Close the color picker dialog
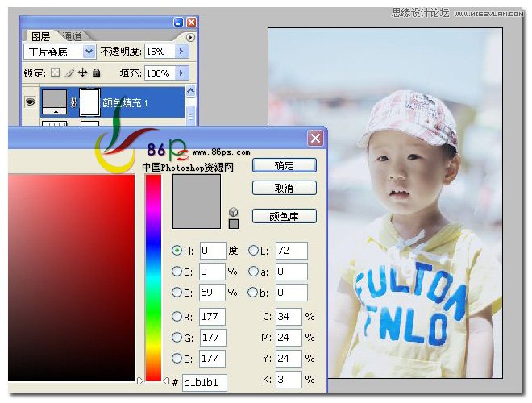The image size is (532, 403). (315, 138)
